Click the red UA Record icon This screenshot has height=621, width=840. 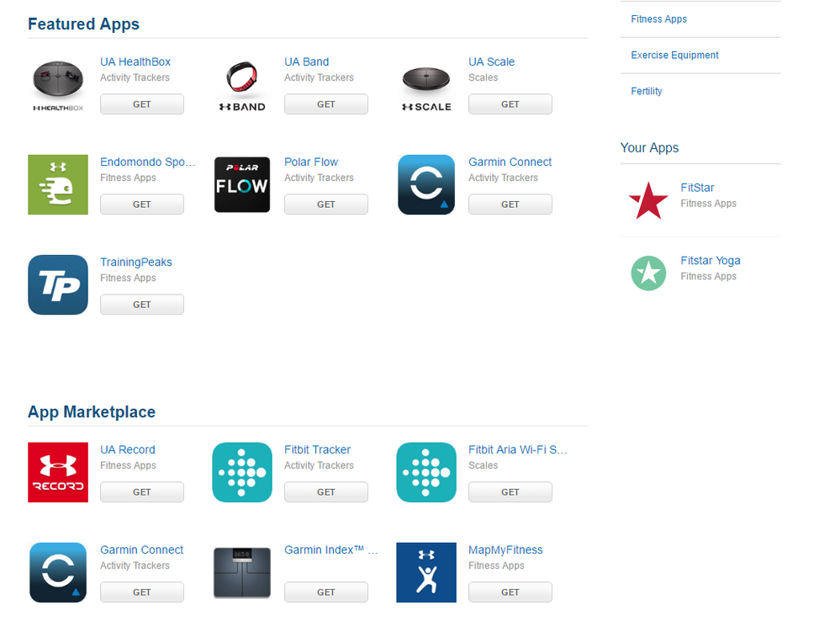pos(58,472)
